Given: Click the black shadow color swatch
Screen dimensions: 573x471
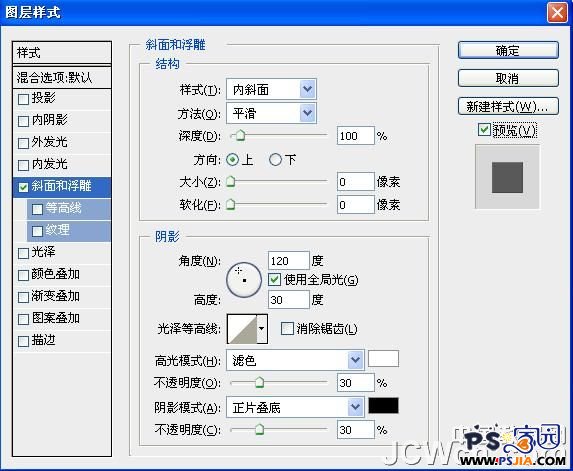Looking at the screenshot, I should click(x=383, y=406).
